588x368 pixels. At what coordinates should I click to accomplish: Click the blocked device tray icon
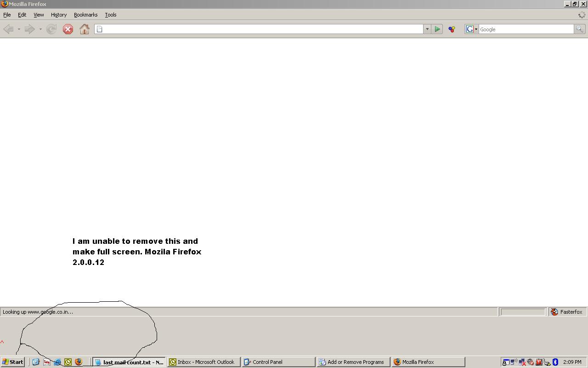click(x=531, y=362)
